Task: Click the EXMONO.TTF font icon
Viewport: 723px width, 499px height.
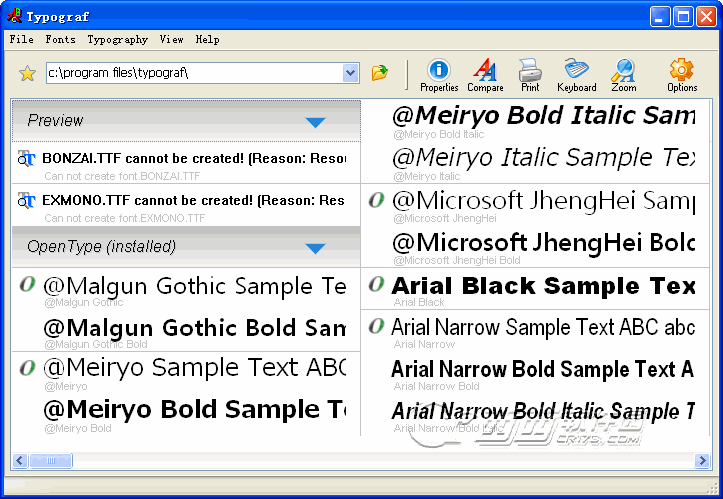Action: pyautogui.click(x=26, y=201)
